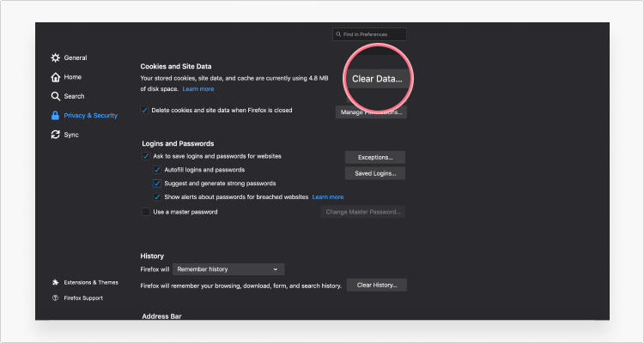Enable Use a master password checkbox

pyautogui.click(x=146, y=212)
